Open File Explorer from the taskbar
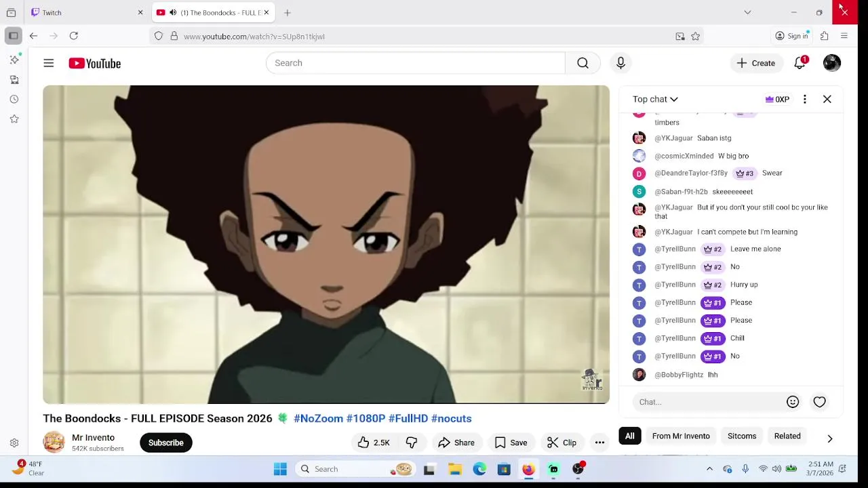This screenshot has height=488, width=868. [x=455, y=469]
